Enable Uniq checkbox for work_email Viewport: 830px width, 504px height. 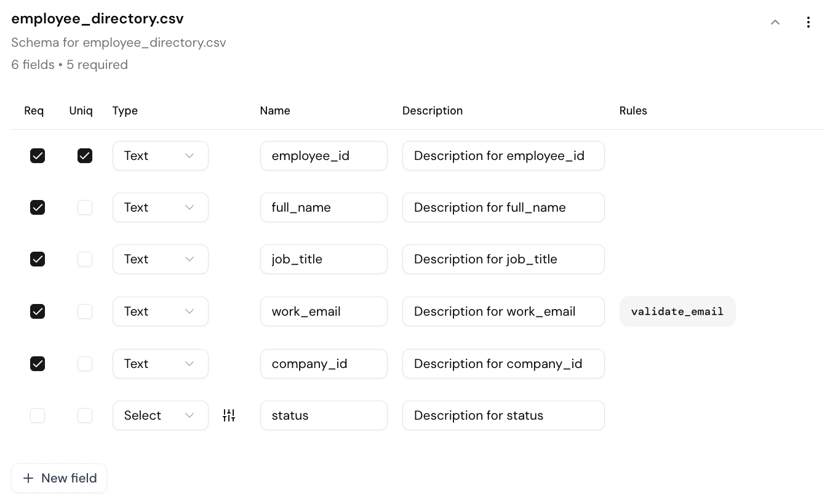click(x=85, y=311)
